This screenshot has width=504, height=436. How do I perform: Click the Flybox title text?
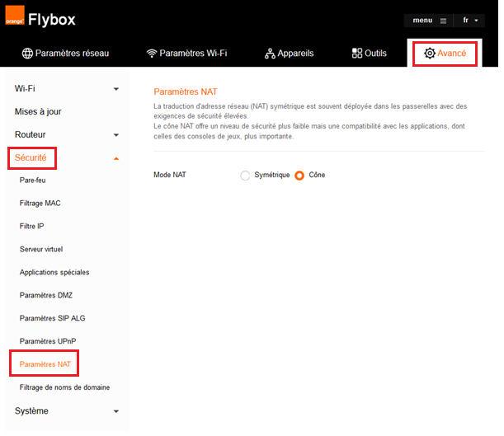pos(52,20)
